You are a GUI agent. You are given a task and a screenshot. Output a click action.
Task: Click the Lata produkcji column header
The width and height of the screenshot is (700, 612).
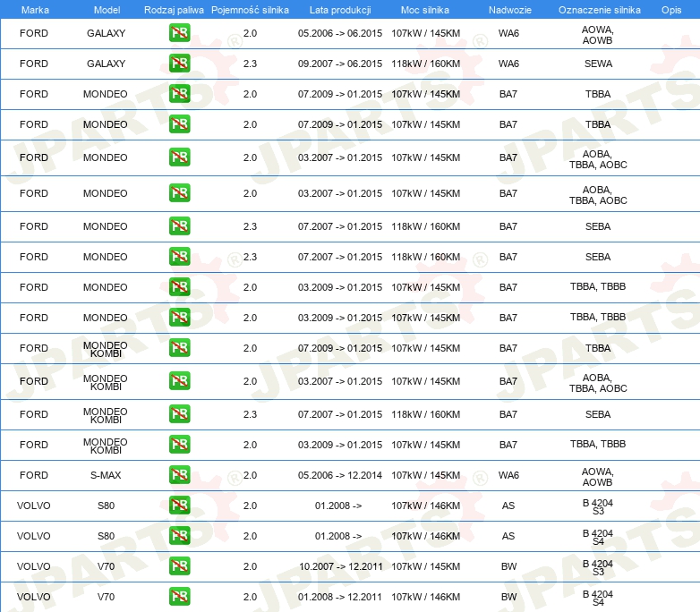pos(340,10)
